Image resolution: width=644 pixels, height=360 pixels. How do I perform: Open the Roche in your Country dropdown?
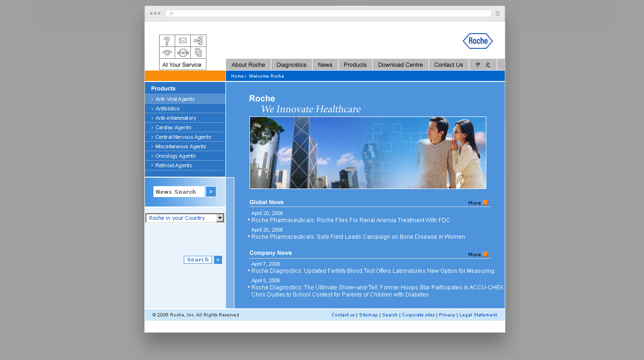pyautogui.click(x=220, y=218)
